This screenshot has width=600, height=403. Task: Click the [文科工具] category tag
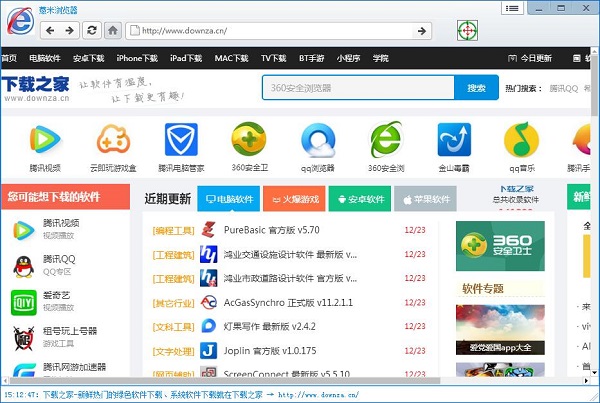173,327
